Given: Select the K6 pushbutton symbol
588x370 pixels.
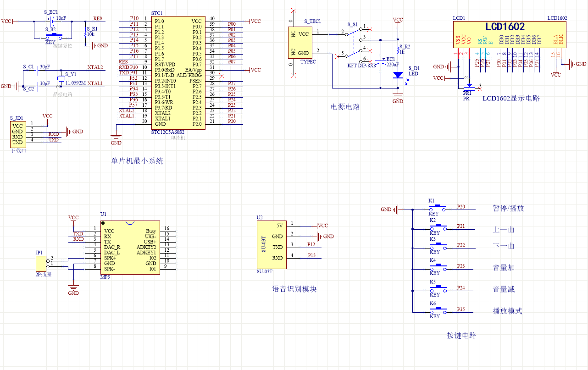Looking at the screenshot, I should 439,309.
